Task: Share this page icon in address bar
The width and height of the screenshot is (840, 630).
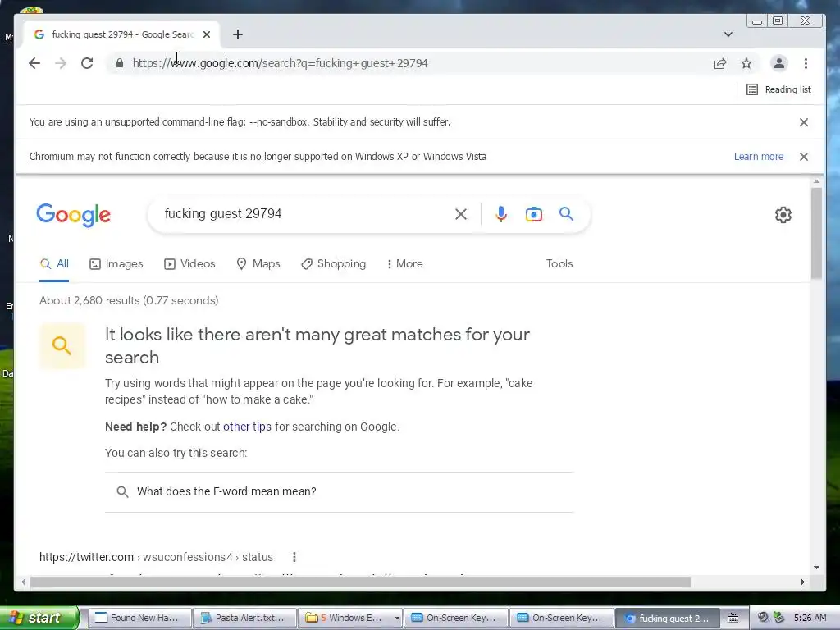Action: pos(720,63)
